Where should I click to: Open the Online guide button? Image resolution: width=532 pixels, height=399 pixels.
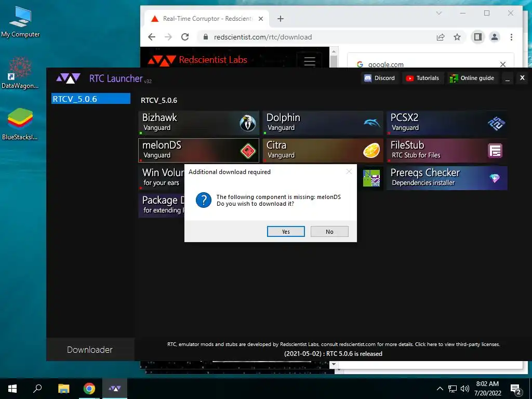pos(472,78)
